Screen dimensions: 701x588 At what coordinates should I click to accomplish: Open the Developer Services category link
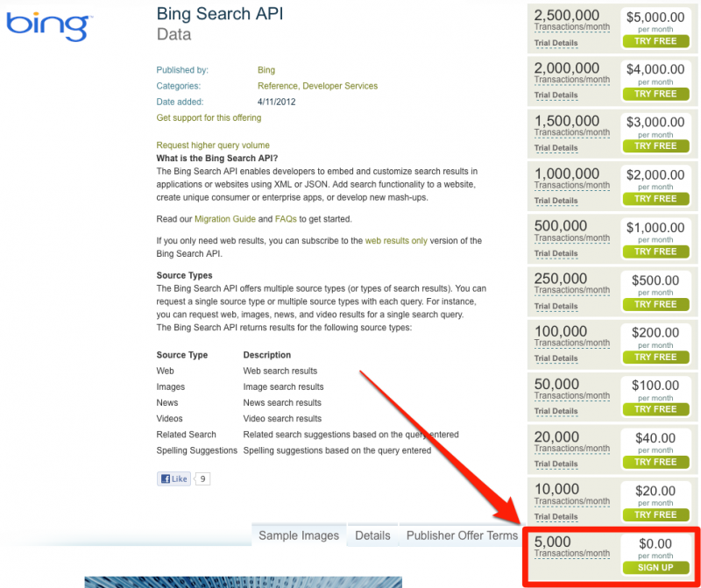click(x=340, y=86)
